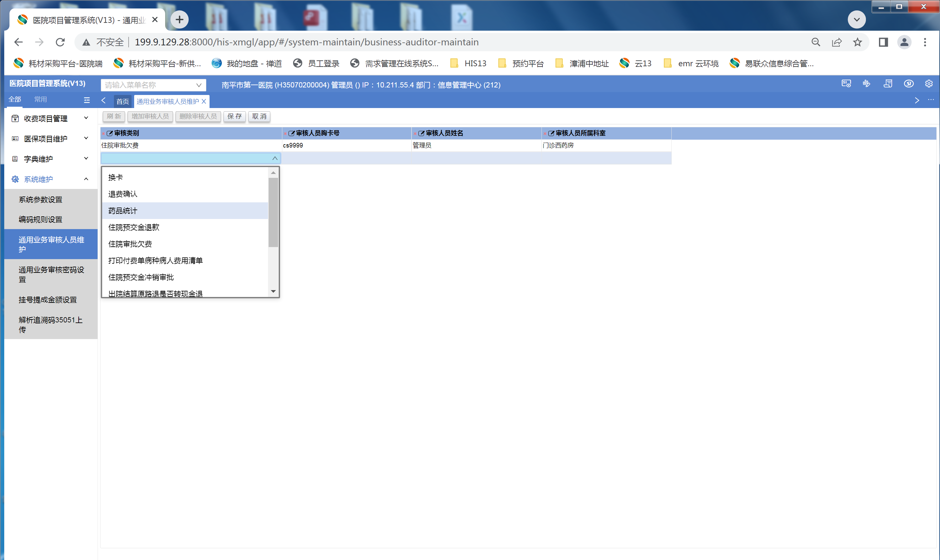940x560 pixels.
Task: Collapse sidebar with the hamburger menu icon
Action: click(87, 100)
